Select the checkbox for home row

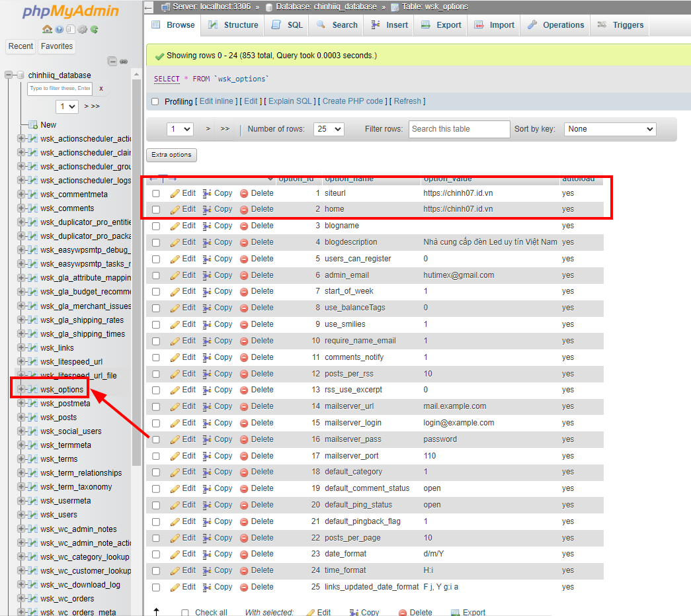coord(156,210)
